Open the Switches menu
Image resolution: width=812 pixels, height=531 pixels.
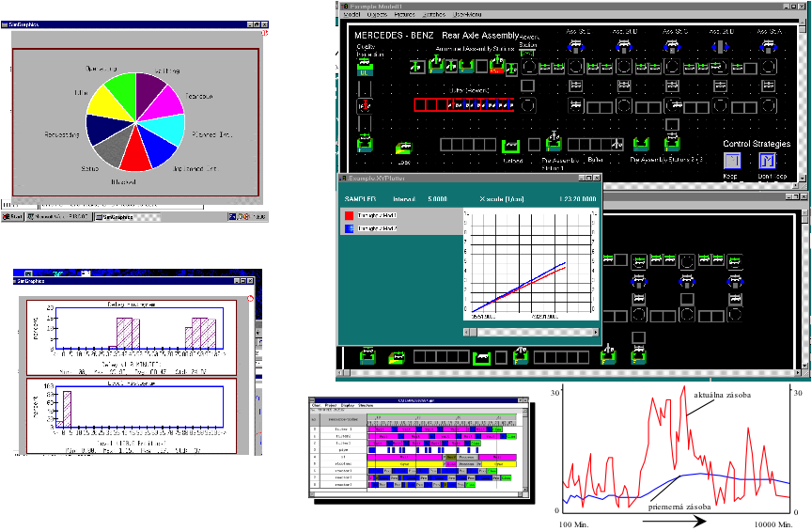tap(434, 14)
